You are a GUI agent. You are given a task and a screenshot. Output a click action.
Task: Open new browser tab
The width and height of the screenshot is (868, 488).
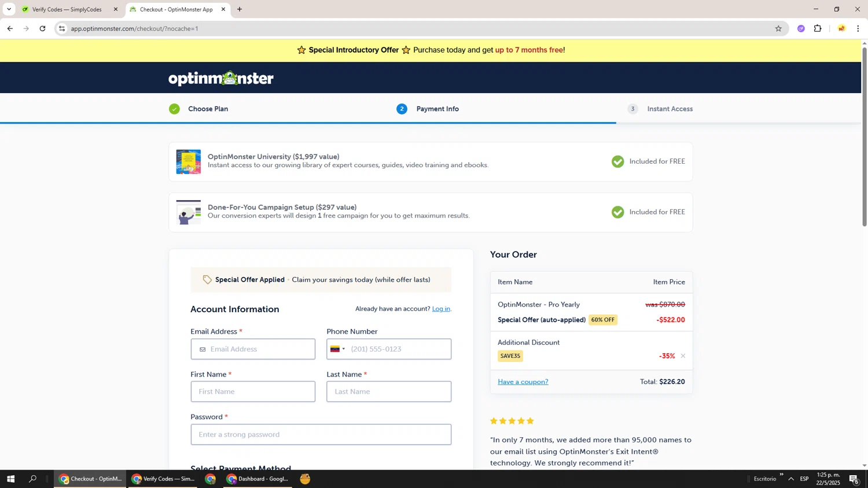pyautogui.click(x=240, y=9)
